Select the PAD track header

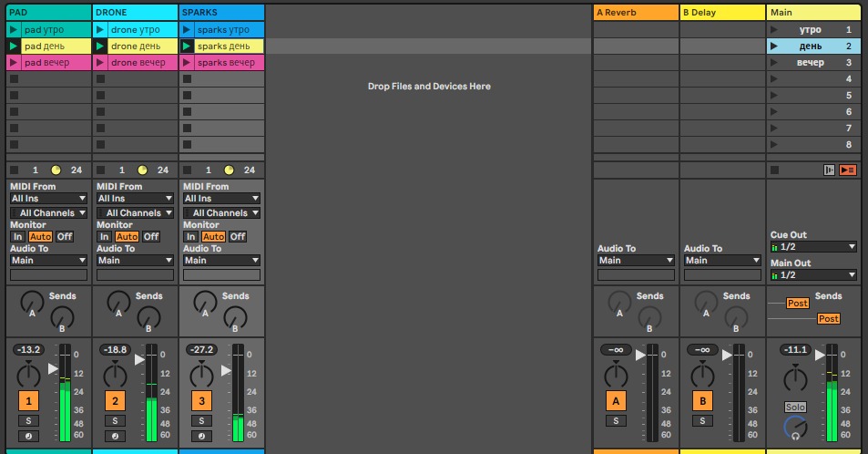tap(48, 12)
